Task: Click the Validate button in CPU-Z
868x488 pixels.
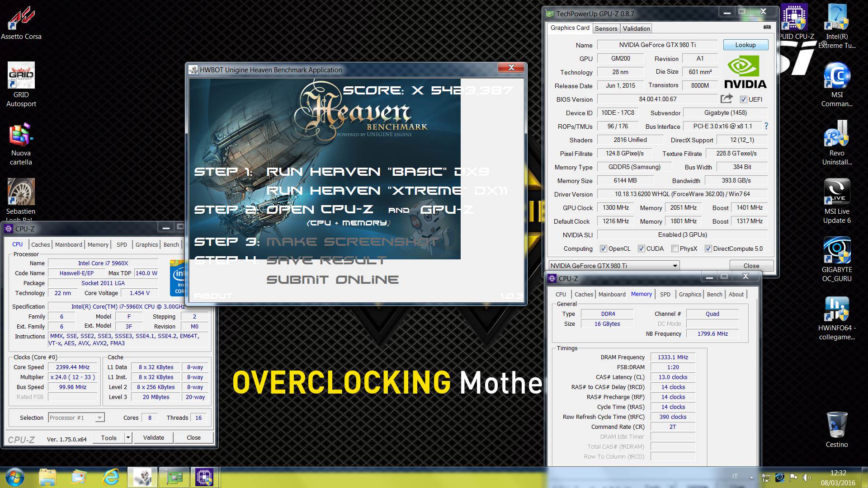Action: (154, 437)
